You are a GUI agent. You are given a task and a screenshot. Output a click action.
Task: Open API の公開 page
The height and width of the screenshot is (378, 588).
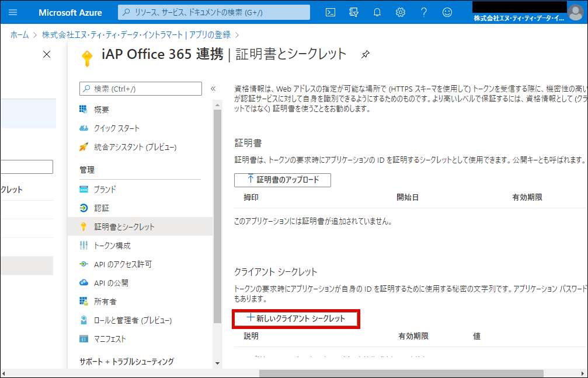(x=111, y=283)
